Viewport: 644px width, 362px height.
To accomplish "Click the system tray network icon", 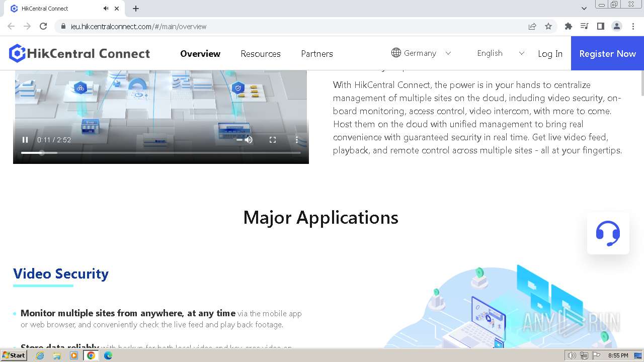I will pos(584,355).
